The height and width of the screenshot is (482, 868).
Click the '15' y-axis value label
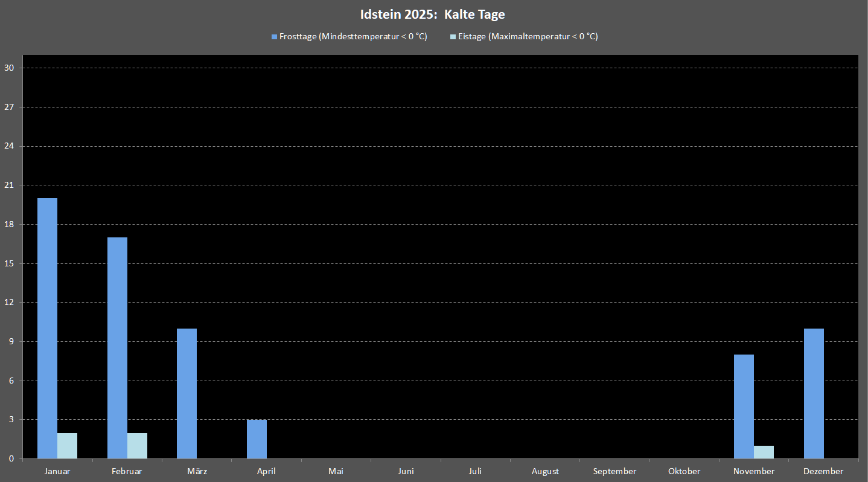click(x=9, y=263)
